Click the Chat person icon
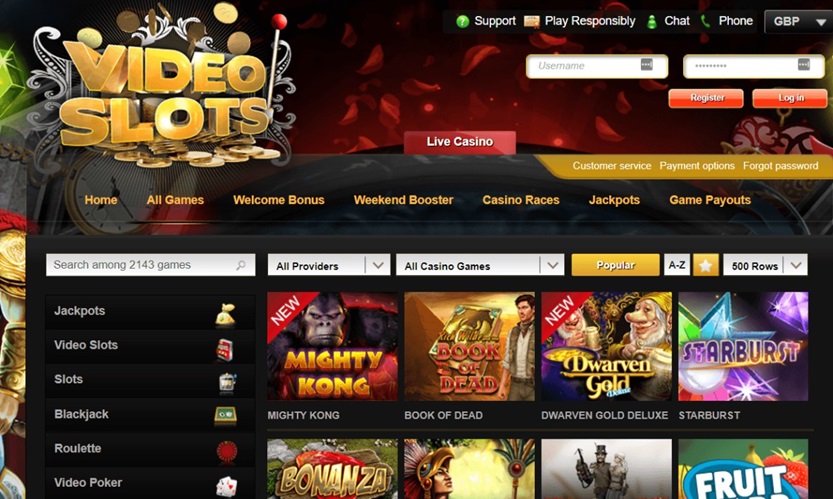 pos(651,21)
